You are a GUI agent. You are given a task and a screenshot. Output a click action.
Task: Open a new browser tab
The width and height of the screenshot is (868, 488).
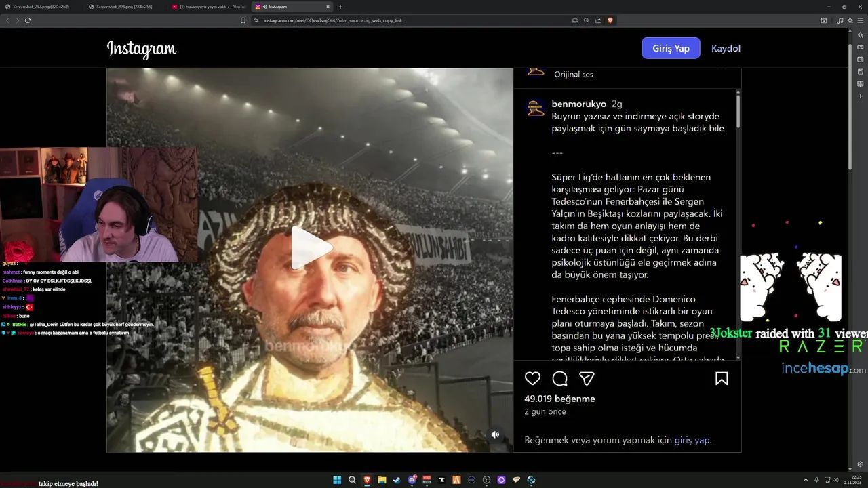tap(340, 7)
